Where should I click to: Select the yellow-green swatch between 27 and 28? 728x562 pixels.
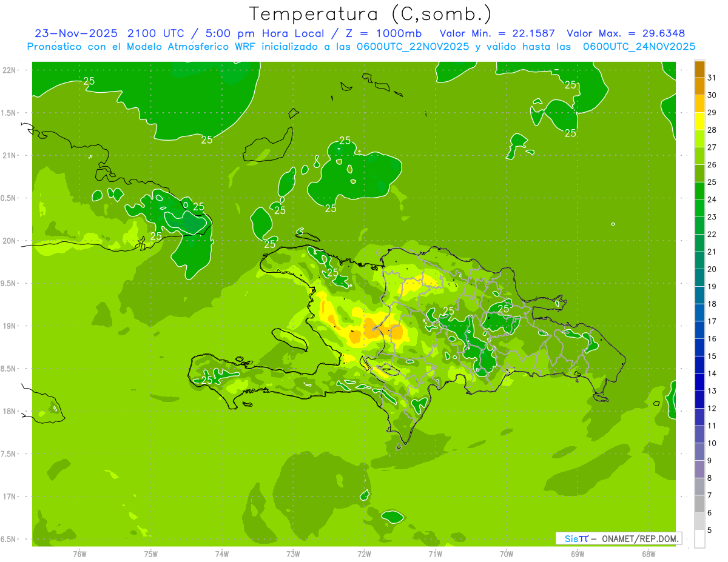point(699,139)
